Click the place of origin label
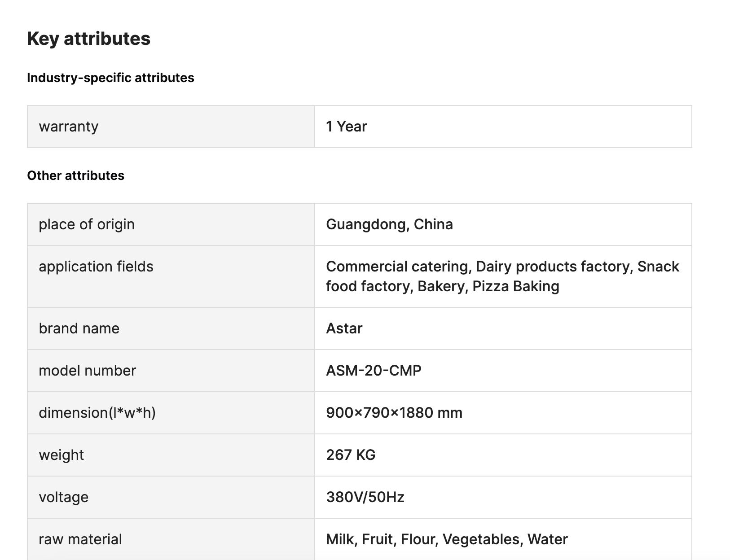This screenshot has width=730, height=560. 87,224
